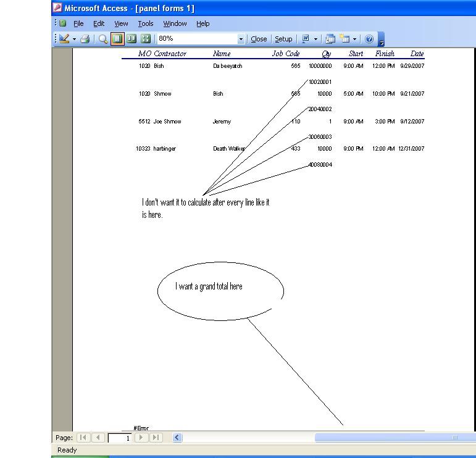Screen dimensions: 476x458
Task: Click the quantity value 10000000
Action: click(320, 66)
